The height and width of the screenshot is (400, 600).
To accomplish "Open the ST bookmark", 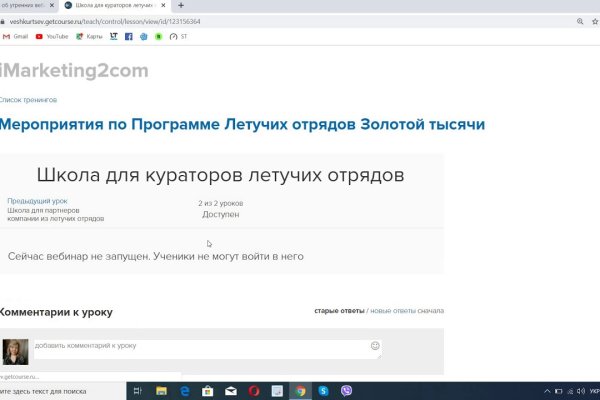I will [x=179, y=37].
